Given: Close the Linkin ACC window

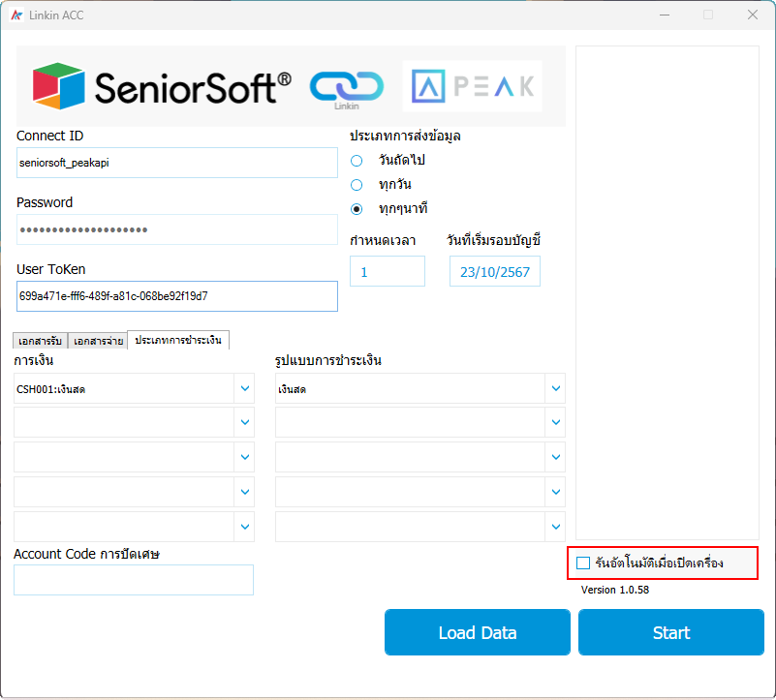Looking at the screenshot, I should coord(753,15).
